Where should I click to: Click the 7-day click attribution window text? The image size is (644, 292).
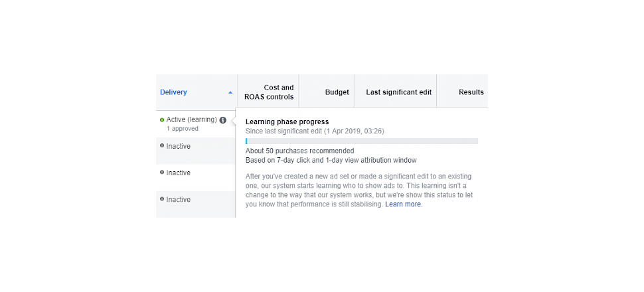point(331,160)
